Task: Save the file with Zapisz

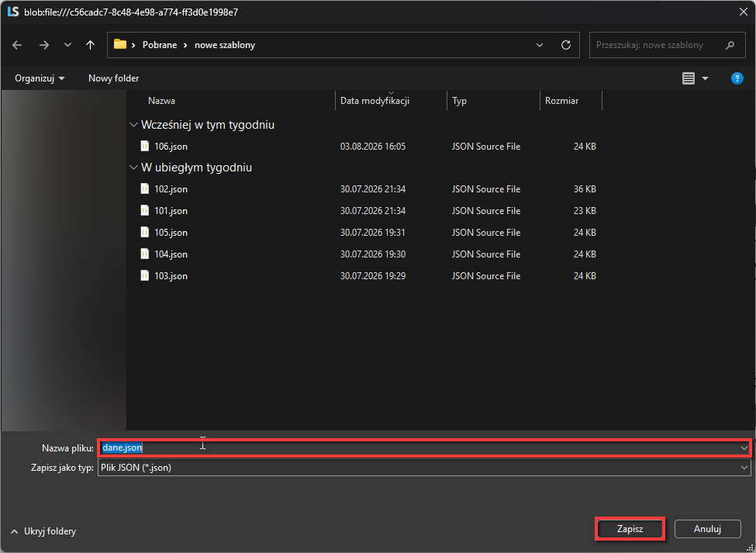Action: tap(630, 529)
